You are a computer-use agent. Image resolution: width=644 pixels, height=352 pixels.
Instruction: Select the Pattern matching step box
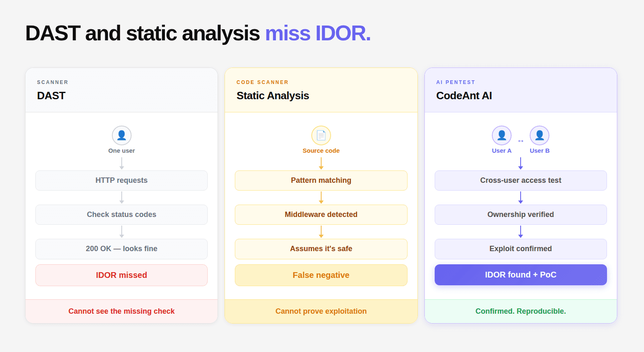point(321,180)
